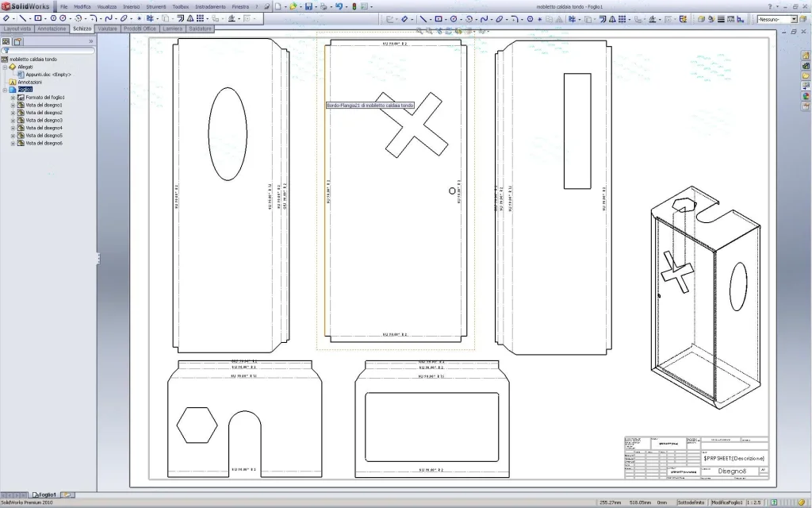This screenshot has width=812, height=508.
Task: Click the Print icon
Action: pos(324,6)
